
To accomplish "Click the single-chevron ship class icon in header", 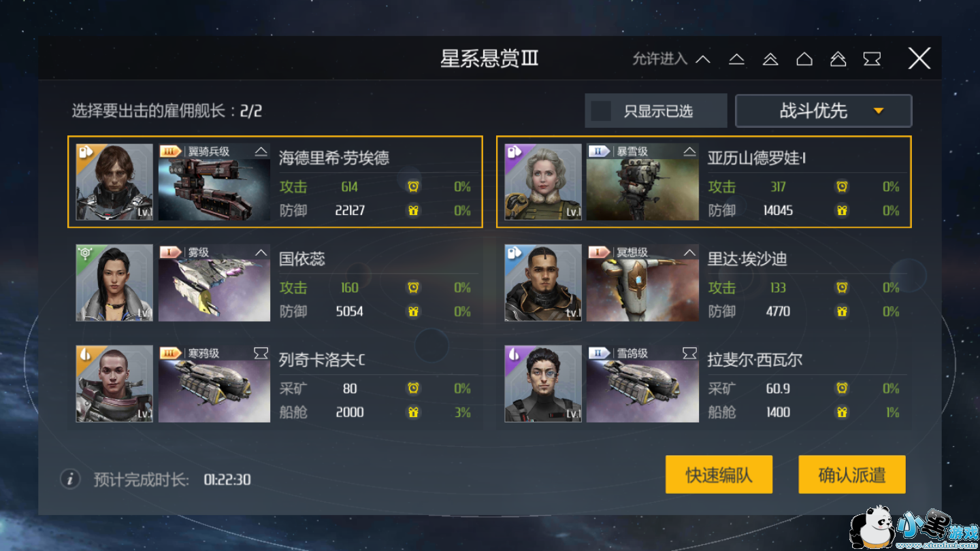I will [x=703, y=59].
